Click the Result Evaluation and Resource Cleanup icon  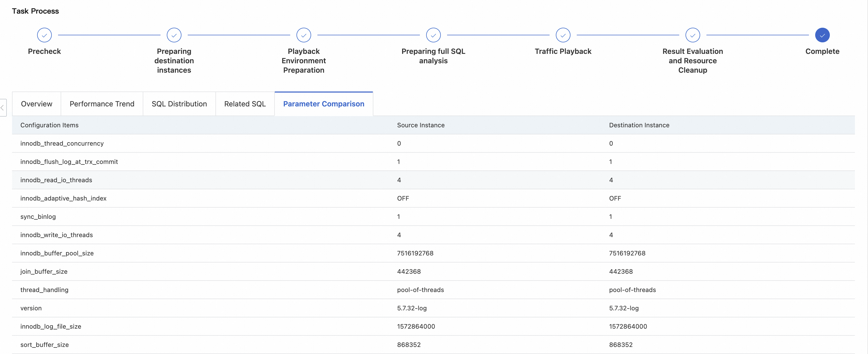(693, 35)
